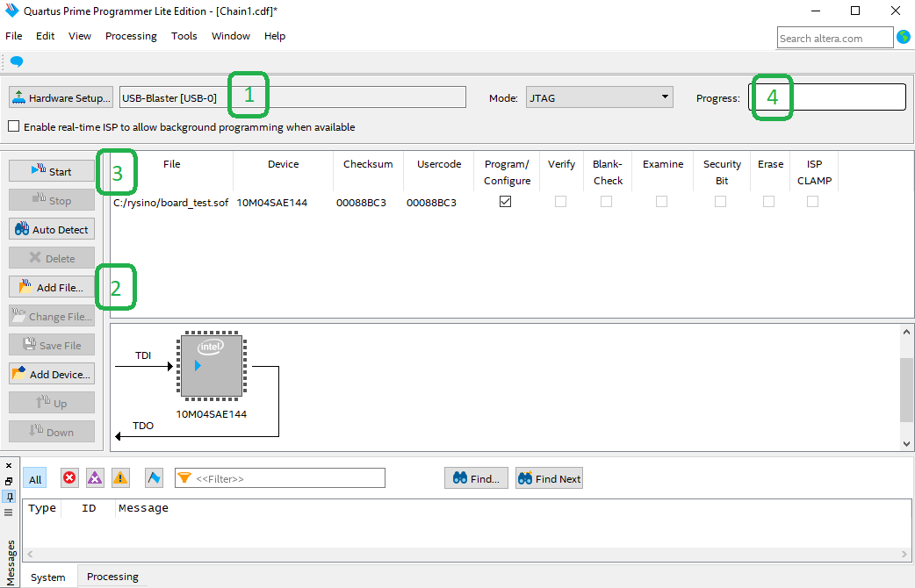Image resolution: width=915 pixels, height=588 pixels.
Task: Float the Messages panel using restore icon
Action: [9, 481]
